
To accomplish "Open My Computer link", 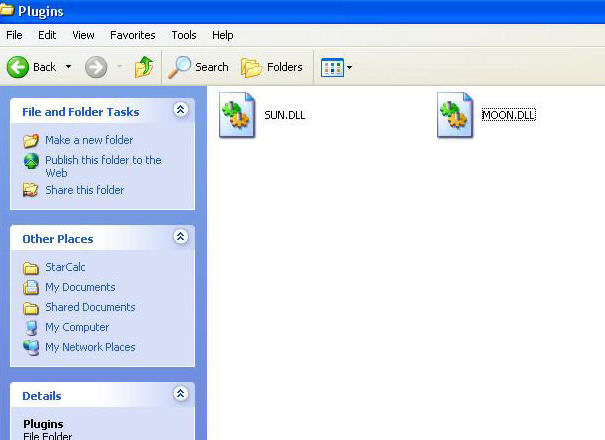I will [77, 327].
